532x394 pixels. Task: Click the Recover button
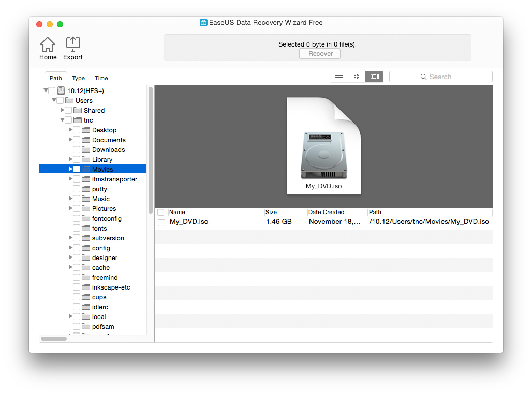click(x=320, y=54)
